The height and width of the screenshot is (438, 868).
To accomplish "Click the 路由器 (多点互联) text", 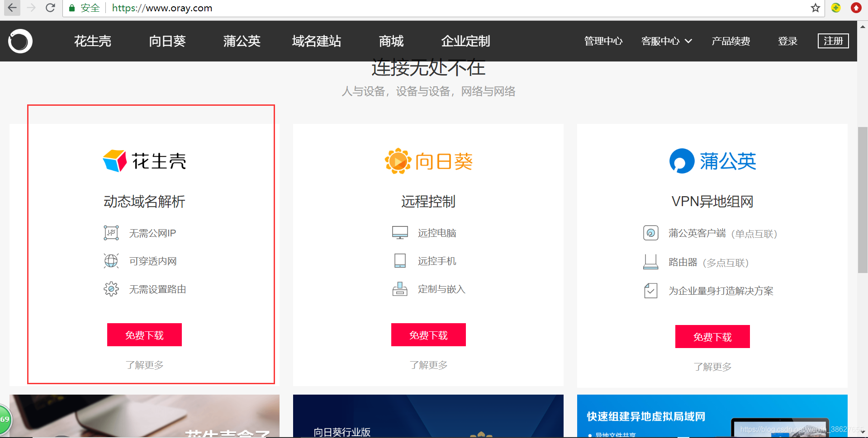I will coord(709,263).
